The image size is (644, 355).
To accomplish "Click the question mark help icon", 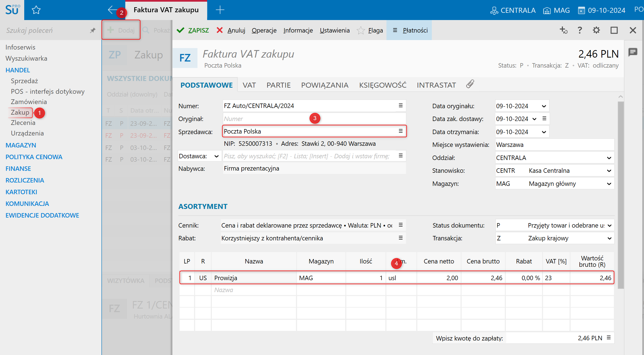I will 580,30.
